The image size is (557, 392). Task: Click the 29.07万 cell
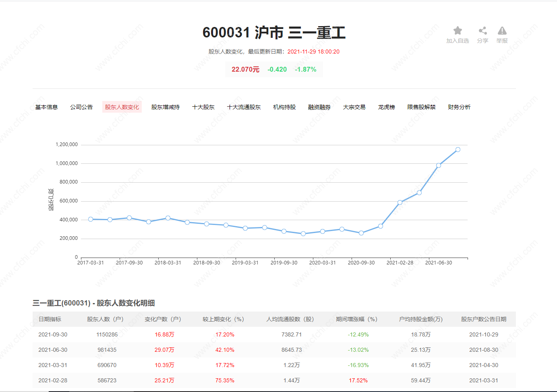click(164, 350)
